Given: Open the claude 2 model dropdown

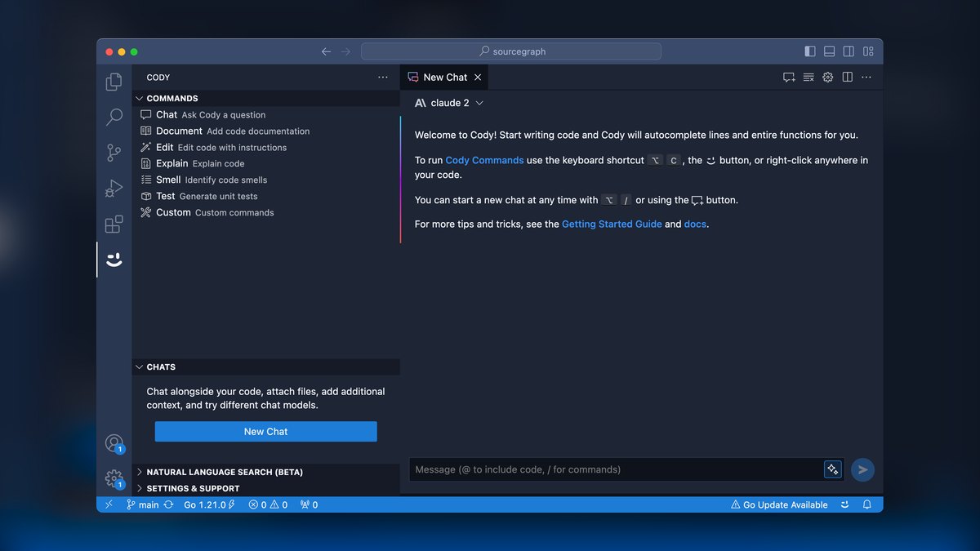Looking at the screenshot, I should click(x=449, y=103).
